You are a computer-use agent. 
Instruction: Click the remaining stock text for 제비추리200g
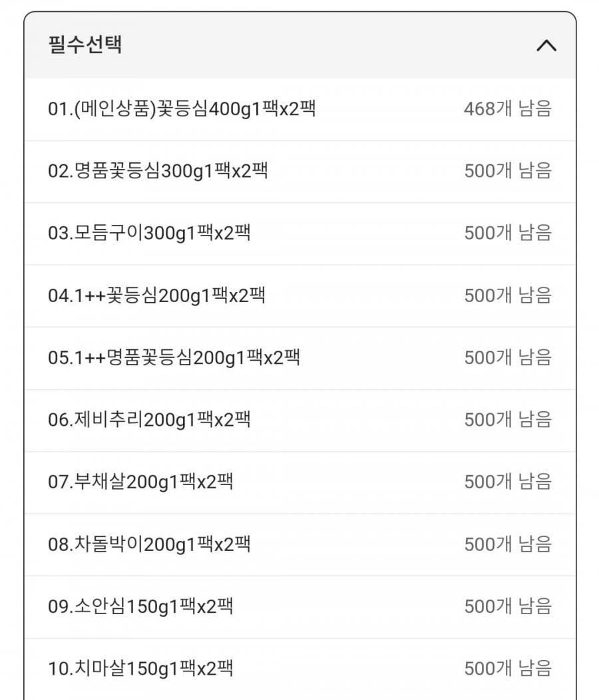tap(508, 420)
